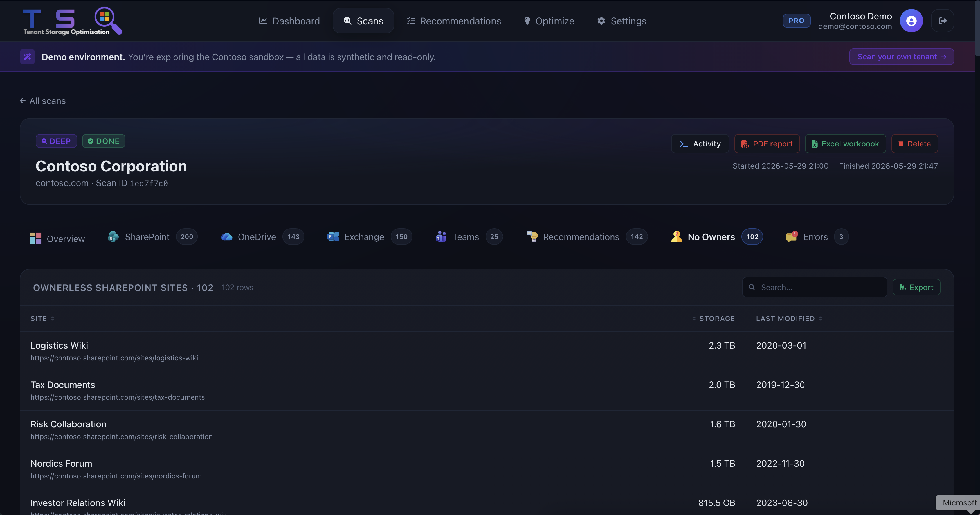Click the Exchange tab icon
980x515 pixels.
(x=333, y=237)
